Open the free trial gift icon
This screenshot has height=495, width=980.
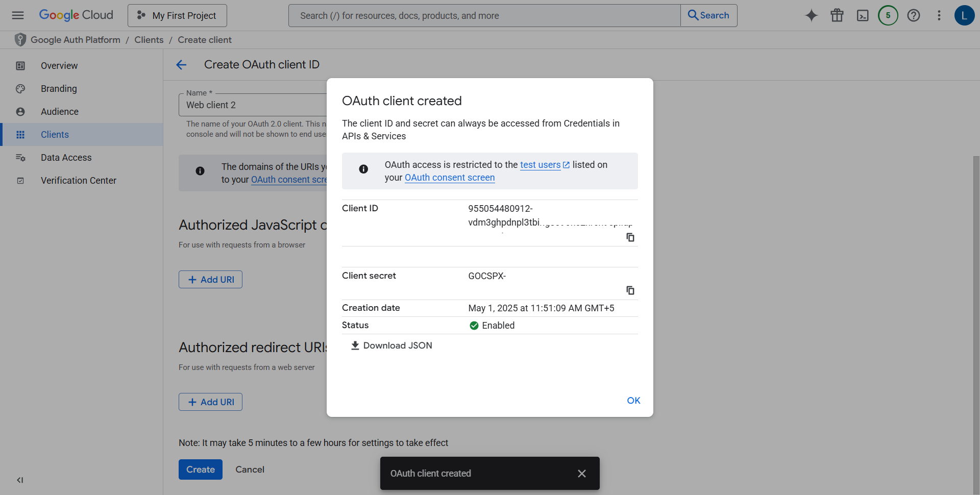(837, 15)
